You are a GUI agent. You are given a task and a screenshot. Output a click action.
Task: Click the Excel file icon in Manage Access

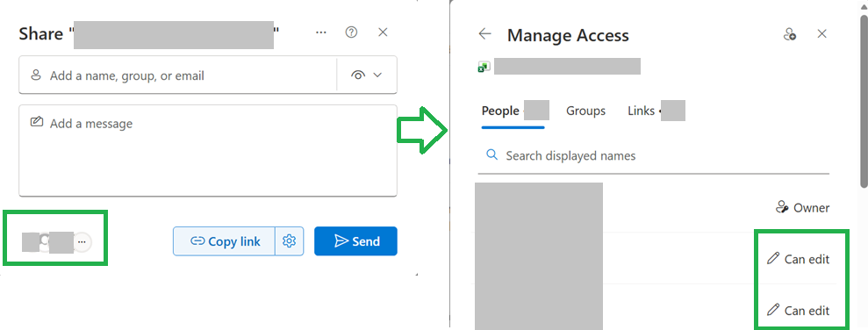pos(484,67)
